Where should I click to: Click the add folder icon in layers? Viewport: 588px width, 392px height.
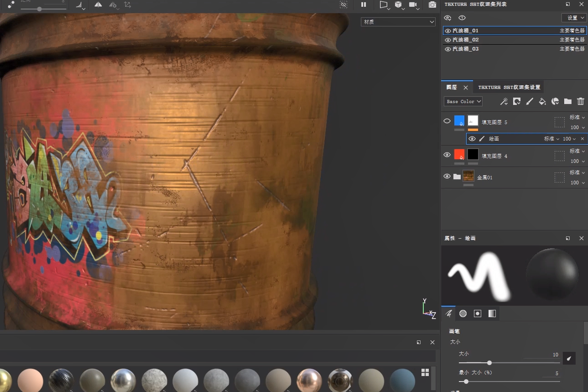[x=568, y=101]
